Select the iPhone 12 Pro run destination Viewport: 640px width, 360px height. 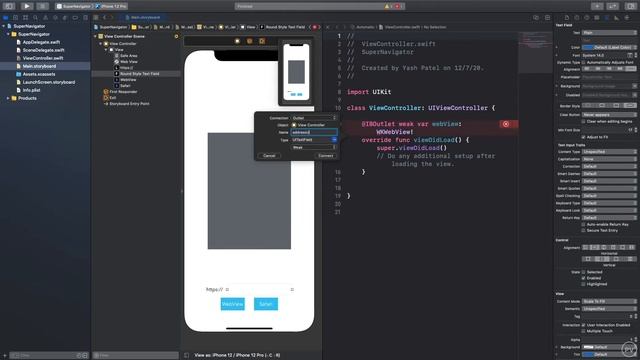pyautogui.click(x=111, y=6)
